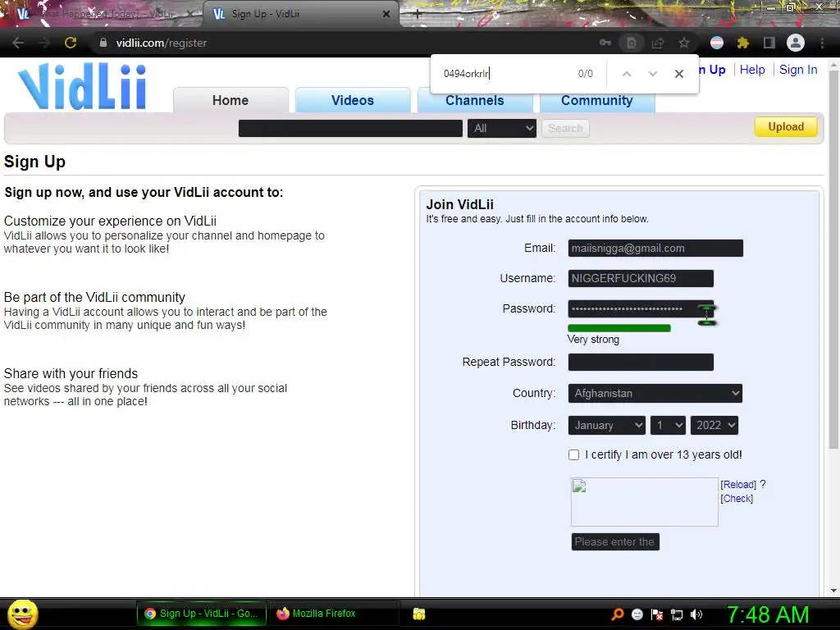Click the site lock icon

[103, 43]
